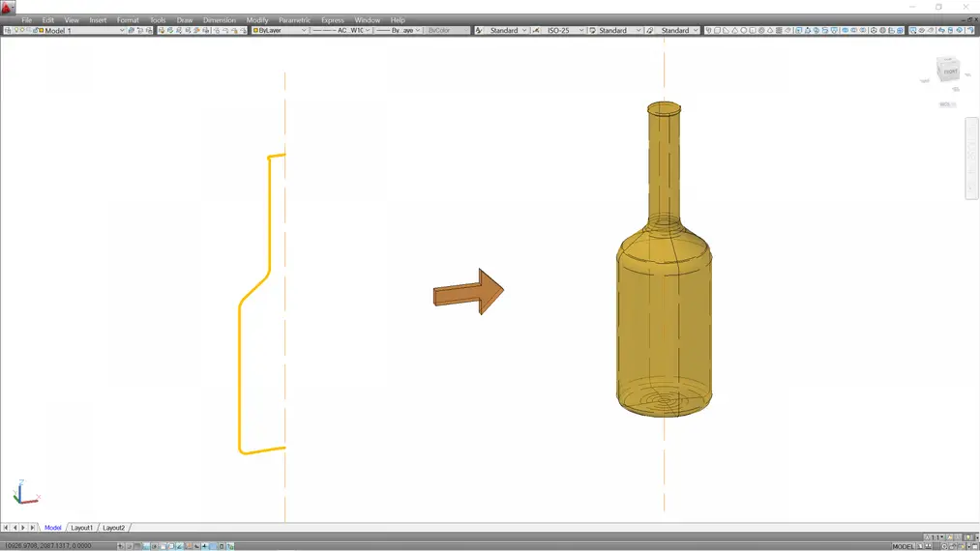Open the Dimension menu
Viewport: 980px width, 551px height.
pyautogui.click(x=219, y=20)
